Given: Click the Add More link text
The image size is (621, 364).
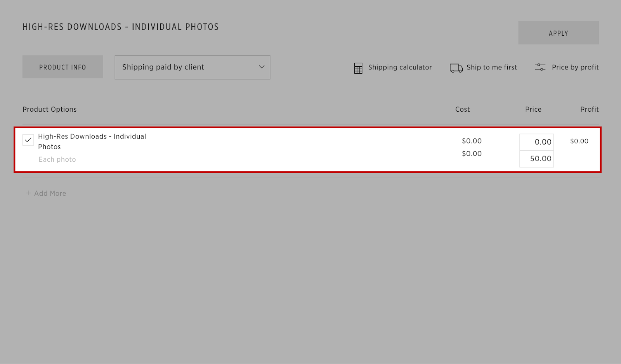Looking at the screenshot, I should pos(50,193).
